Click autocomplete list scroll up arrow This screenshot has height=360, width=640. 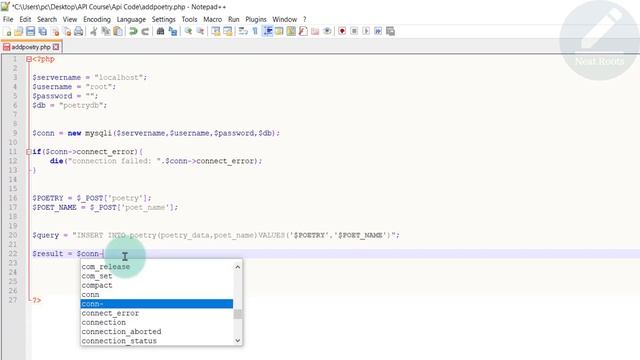238,267
